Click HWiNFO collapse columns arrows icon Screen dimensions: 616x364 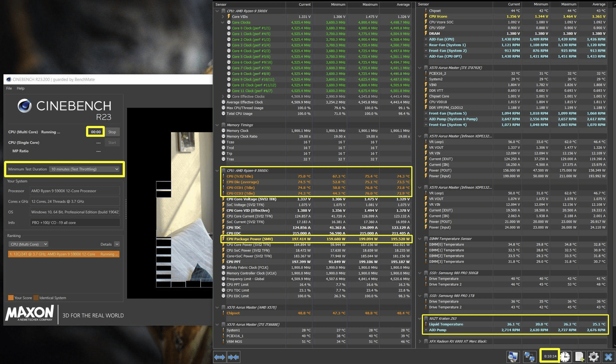tap(233, 357)
